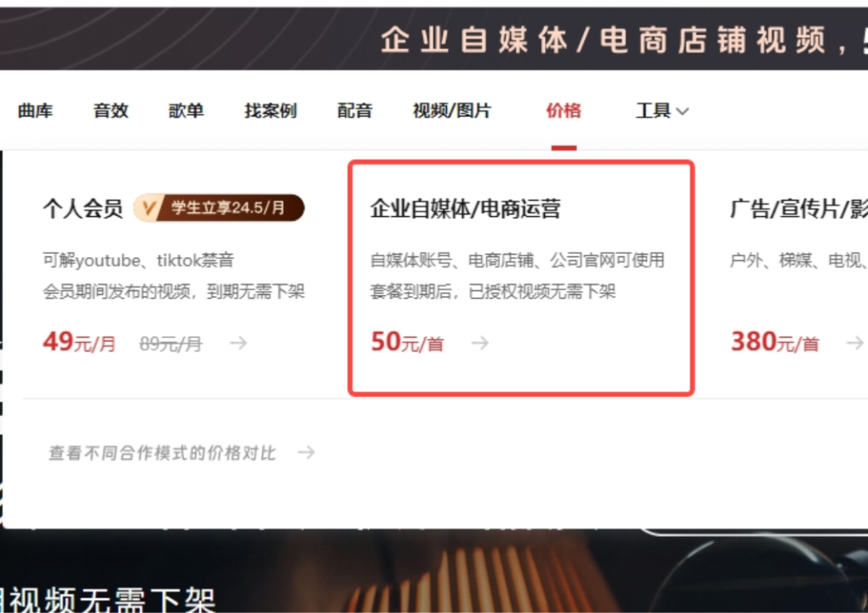This screenshot has height=613, width=868.
Task: Click 会员期间发布的视频，到期无需下架 text
Action: [x=174, y=292]
